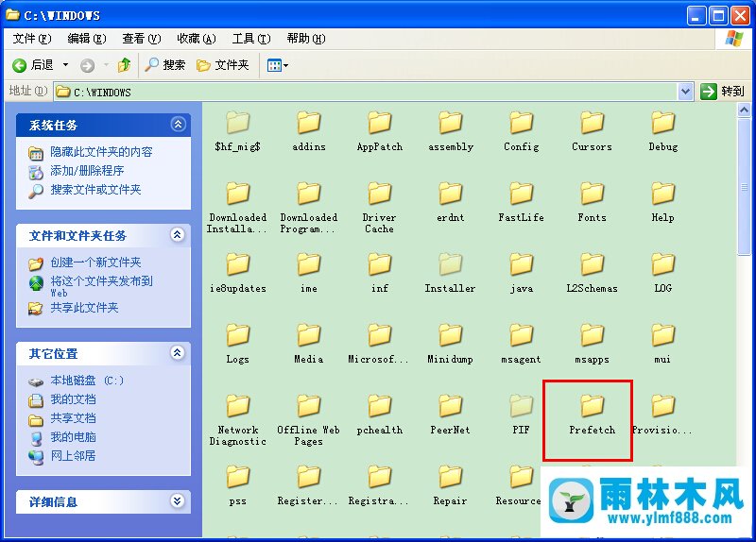Screen dimensions: 756x542
Task: Select the $hf_mig$ folder
Action: [x=238, y=131]
